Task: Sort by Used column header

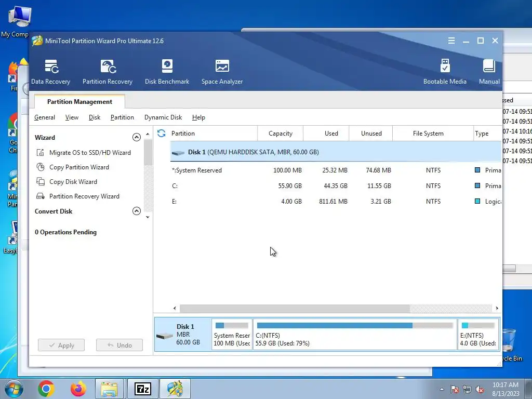Action: (x=326, y=134)
